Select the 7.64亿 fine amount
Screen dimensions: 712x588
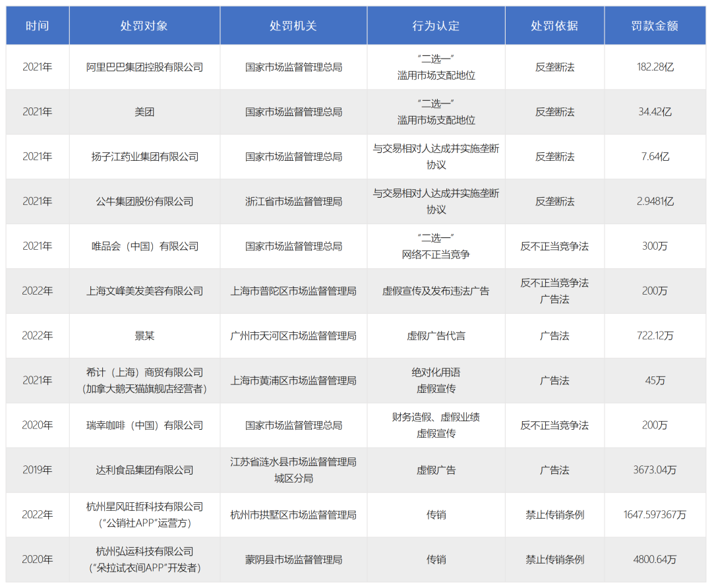[655, 157]
